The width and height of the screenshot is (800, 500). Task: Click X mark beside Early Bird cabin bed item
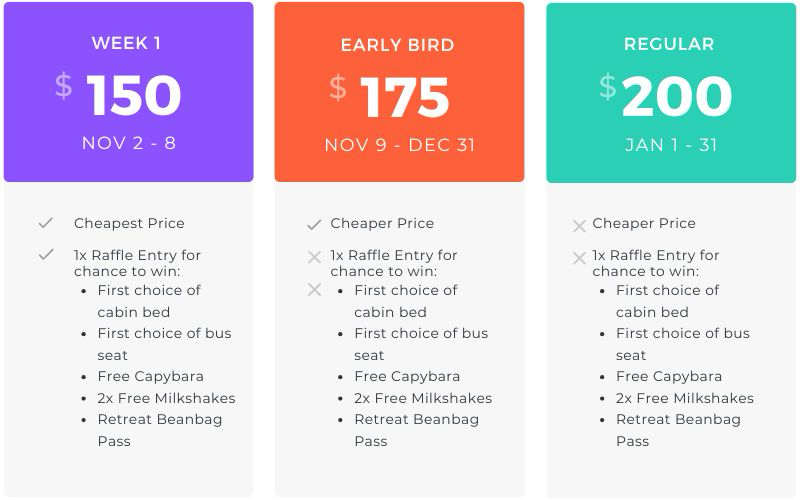314,289
